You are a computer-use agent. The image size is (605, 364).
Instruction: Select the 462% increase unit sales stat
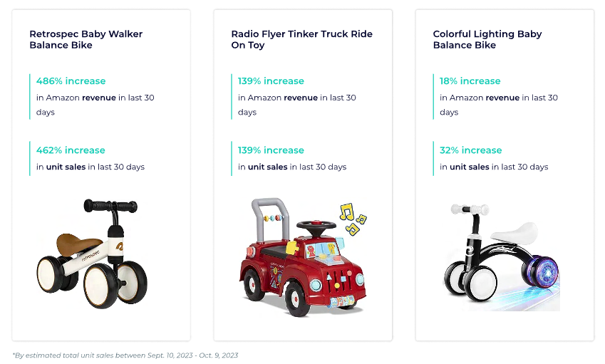click(x=71, y=150)
